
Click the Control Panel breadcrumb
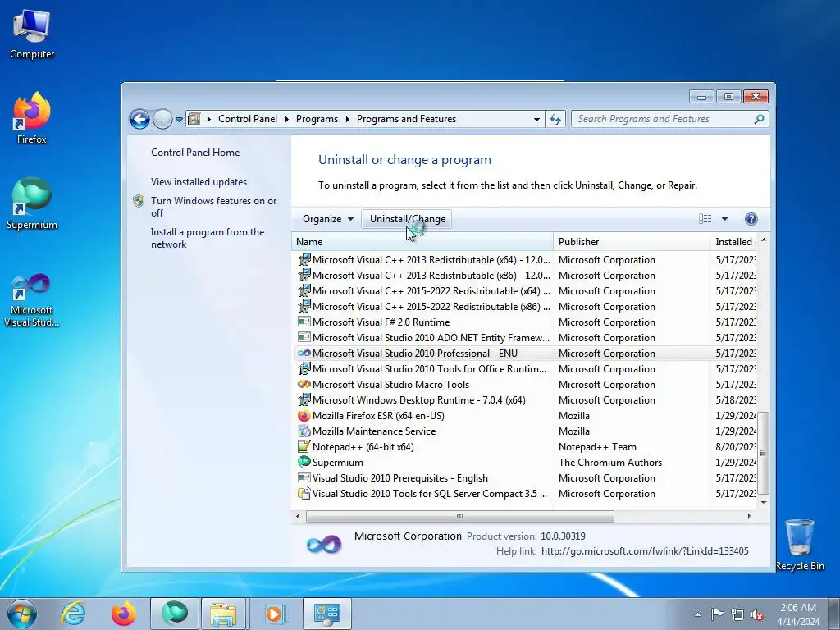[248, 119]
